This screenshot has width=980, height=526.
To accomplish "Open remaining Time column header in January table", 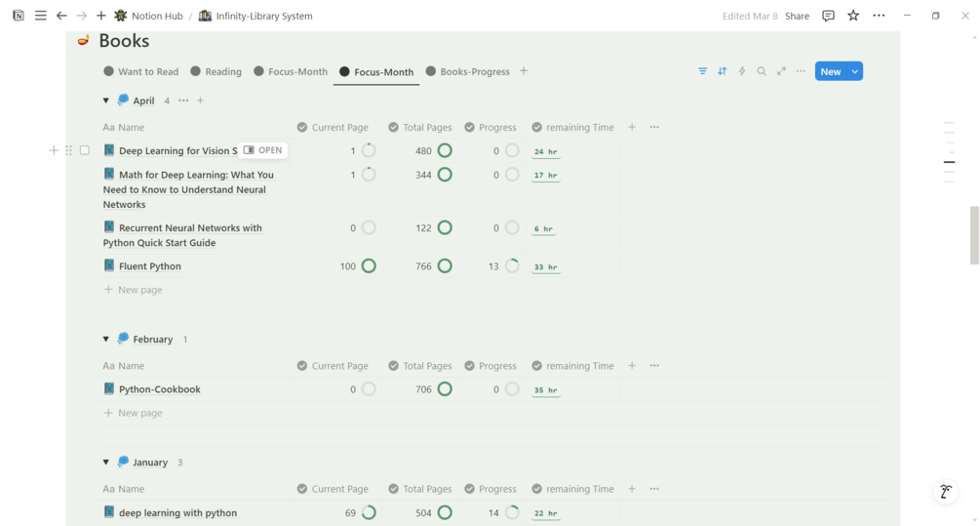I will [x=573, y=489].
